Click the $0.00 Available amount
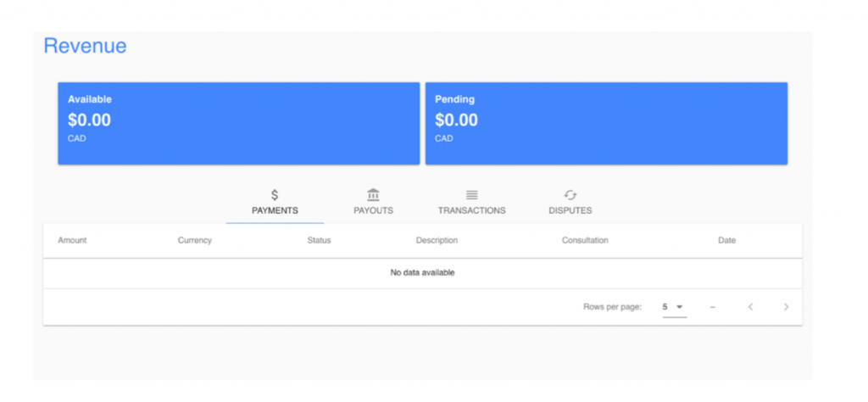Image resolution: width=868 pixels, height=402 pixels. coord(89,120)
